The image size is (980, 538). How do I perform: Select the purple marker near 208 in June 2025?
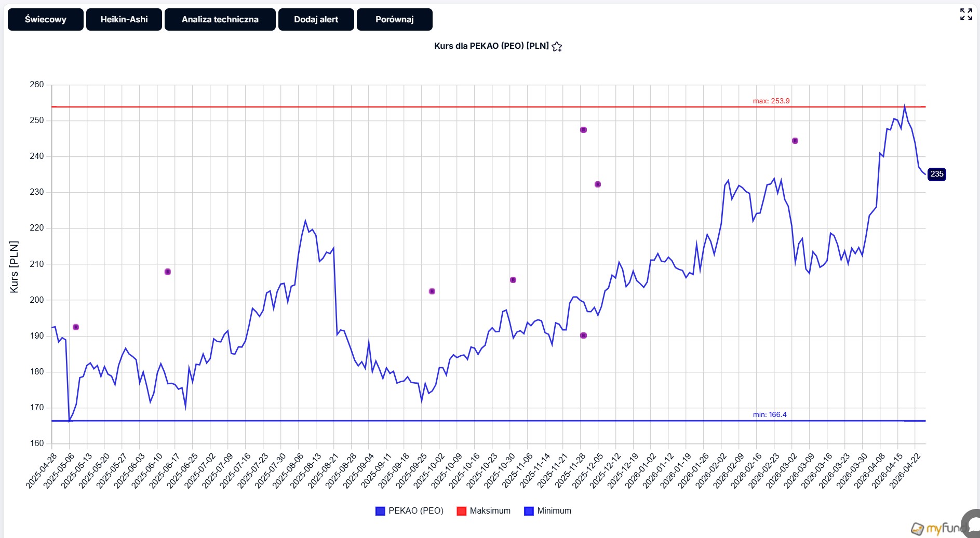click(168, 272)
